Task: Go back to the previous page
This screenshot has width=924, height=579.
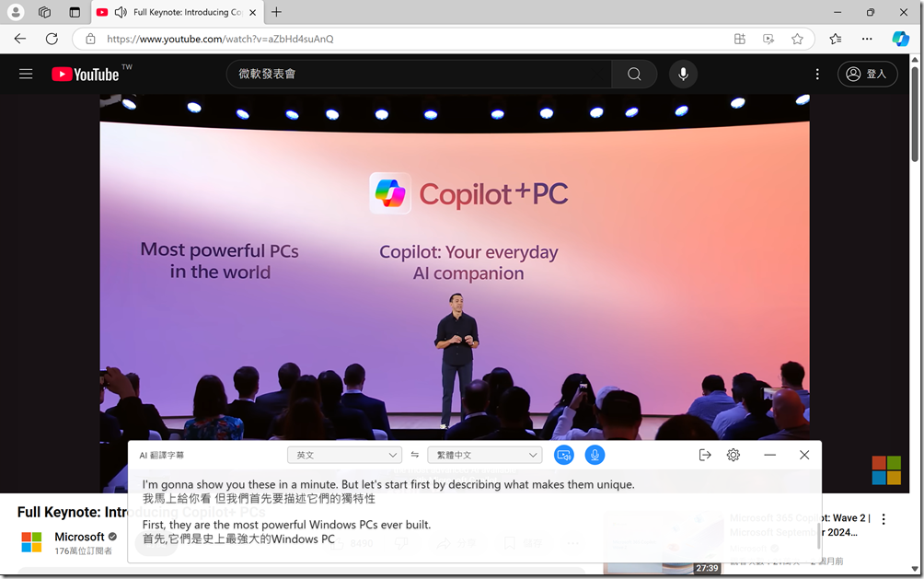Action: click(20, 39)
